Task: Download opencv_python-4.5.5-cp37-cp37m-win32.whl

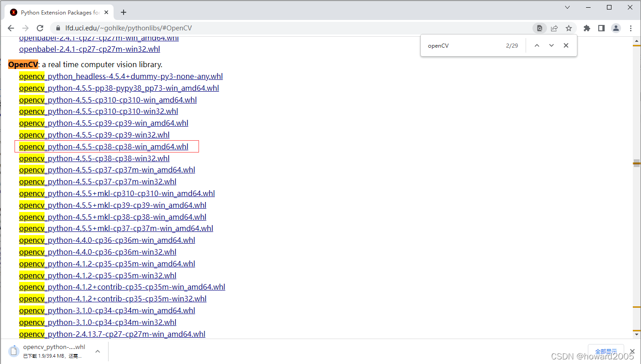Action: (98, 182)
